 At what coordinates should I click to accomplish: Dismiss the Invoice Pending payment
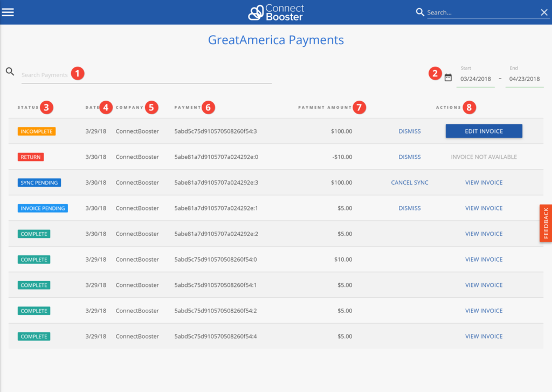click(x=409, y=208)
